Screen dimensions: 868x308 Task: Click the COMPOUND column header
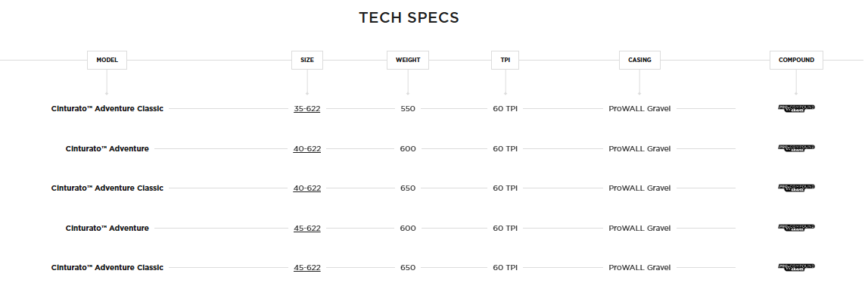tap(796, 60)
